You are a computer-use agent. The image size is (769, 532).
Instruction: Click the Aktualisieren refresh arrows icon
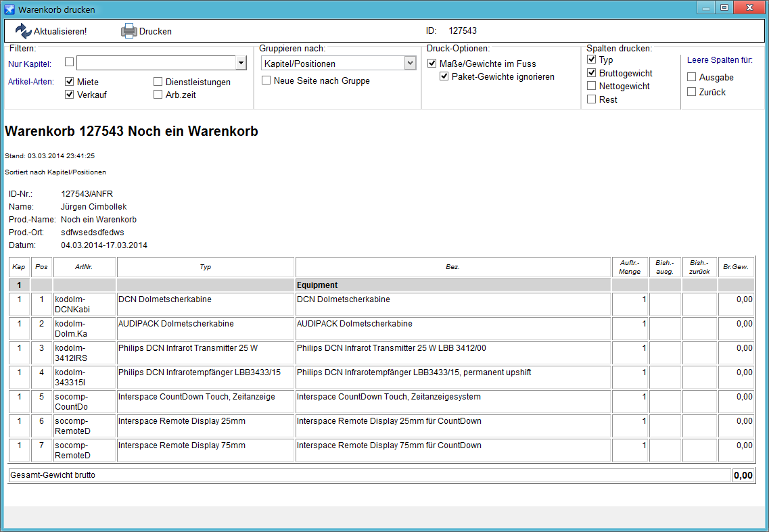click(23, 31)
